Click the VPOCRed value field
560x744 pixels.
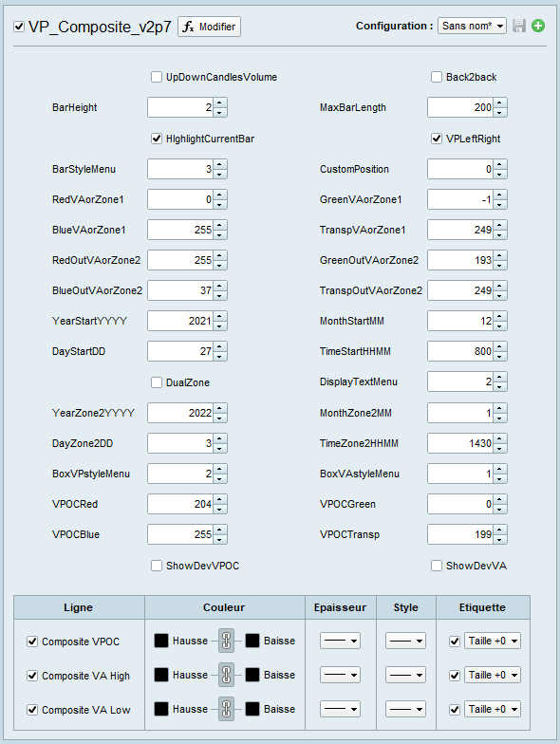click(180, 504)
